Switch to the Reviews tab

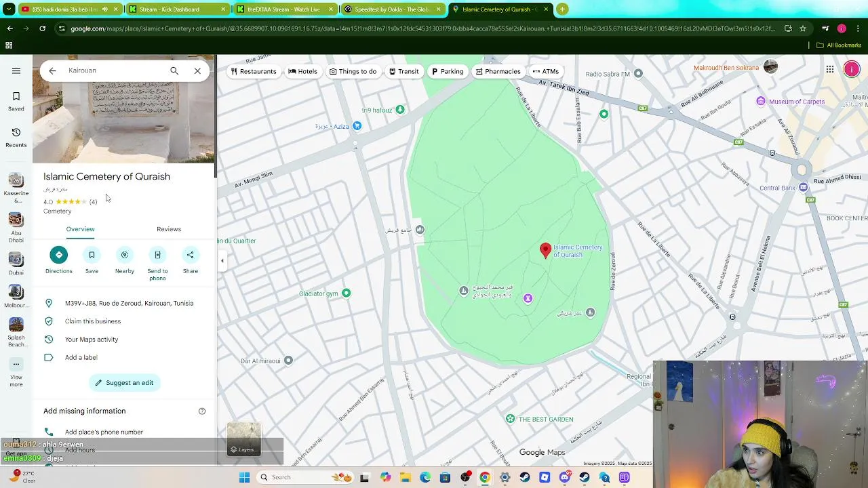(169, 229)
